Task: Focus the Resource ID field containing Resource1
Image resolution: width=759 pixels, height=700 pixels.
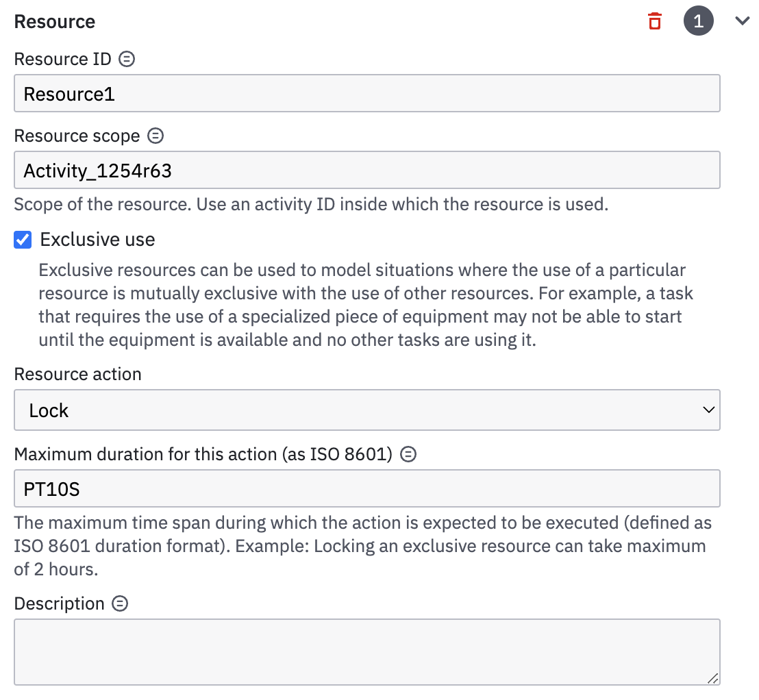Action: tap(366, 93)
